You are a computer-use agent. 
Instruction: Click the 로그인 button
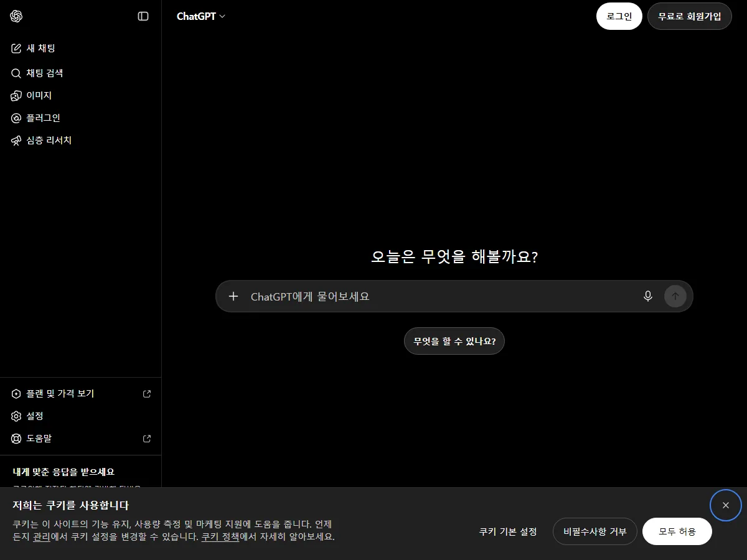coord(619,16)
